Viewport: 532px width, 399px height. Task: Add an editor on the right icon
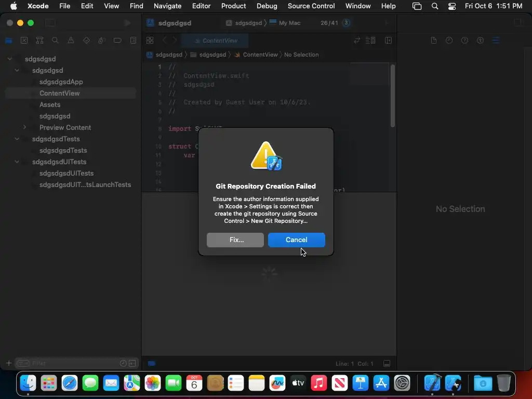click(x=389, y=41)
